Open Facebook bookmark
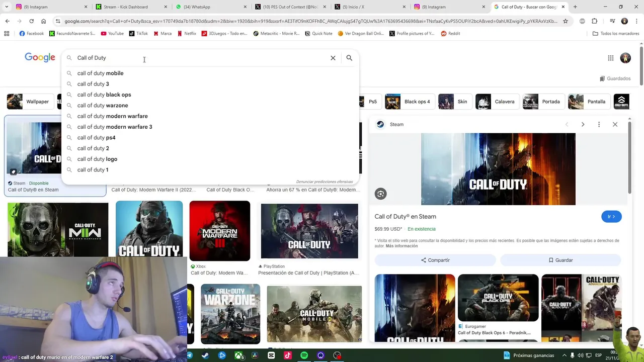This screenshot has width=644, height=362. (31, 34)
